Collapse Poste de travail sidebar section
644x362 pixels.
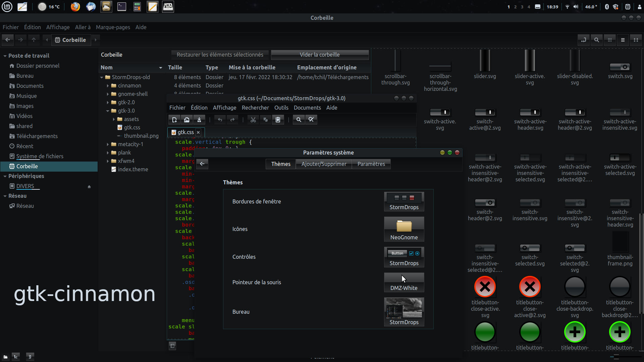tap(5, 56)
